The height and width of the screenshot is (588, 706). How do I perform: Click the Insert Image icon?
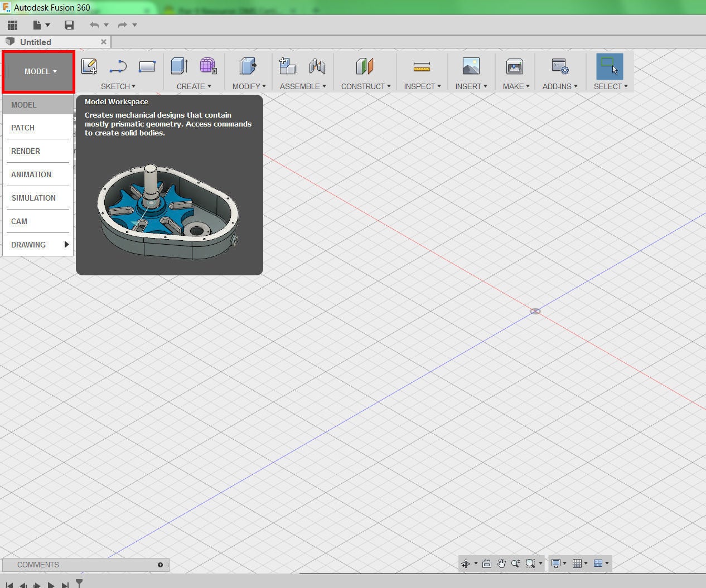[x=470, y=66]
